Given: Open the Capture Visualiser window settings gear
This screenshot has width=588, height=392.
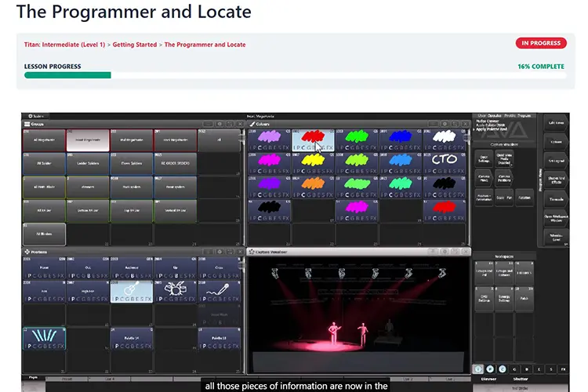Looking at the screenshot, I should pos(445,252).
